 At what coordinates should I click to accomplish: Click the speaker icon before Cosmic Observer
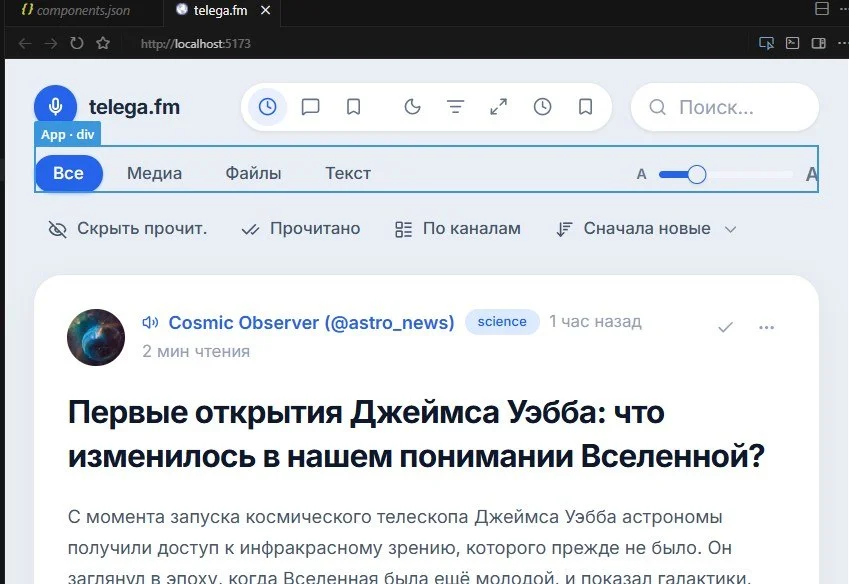click(x=150, y=323)
